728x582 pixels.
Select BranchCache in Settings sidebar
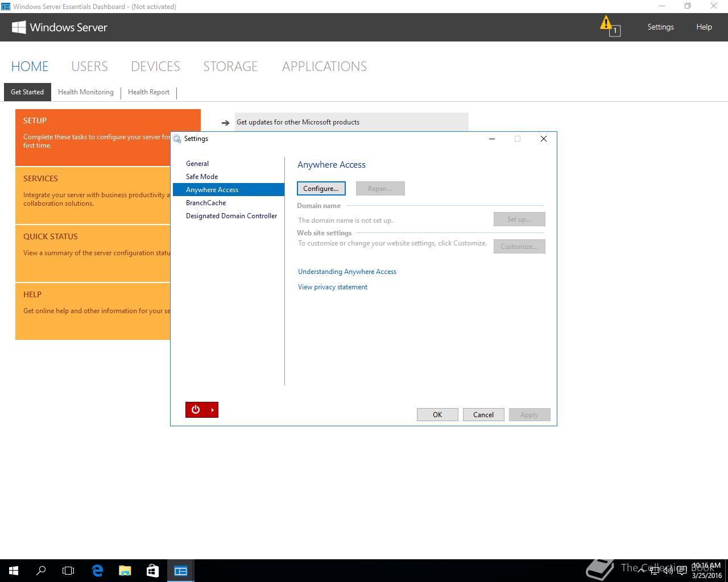pos(229,203)
